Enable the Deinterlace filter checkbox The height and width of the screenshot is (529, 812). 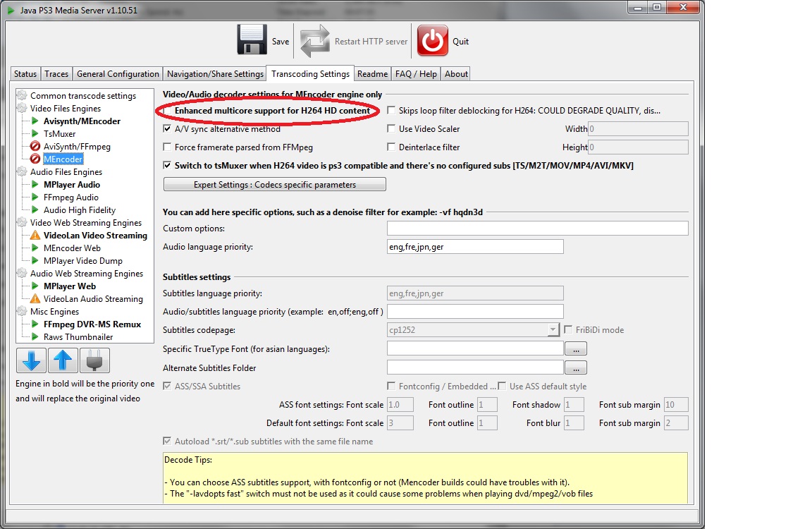point(391,147)
